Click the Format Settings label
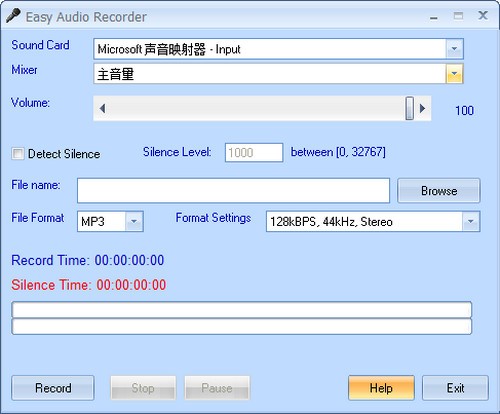Image resolution: width=500 pixels, height=414 pixels. tap(213, 218)
